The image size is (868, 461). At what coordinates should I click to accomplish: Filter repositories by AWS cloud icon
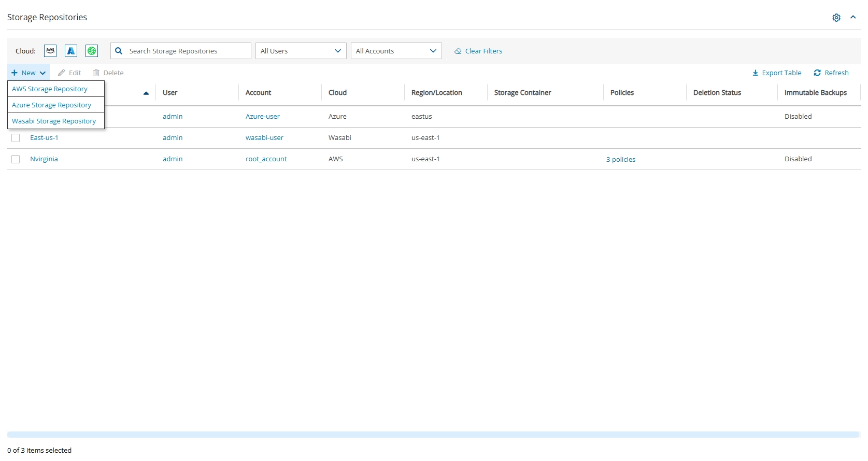[x=50, y=51]
